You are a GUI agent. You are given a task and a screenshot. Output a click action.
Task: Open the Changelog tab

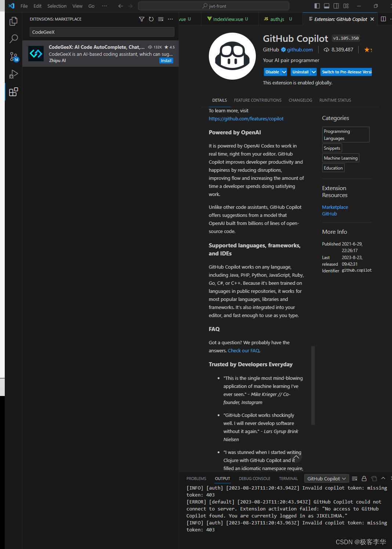point(300,100)
